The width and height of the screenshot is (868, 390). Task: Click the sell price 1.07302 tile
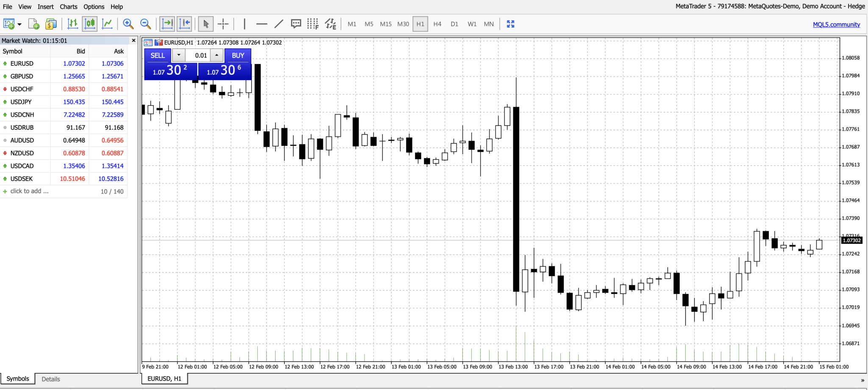click(x=171, y=71)
